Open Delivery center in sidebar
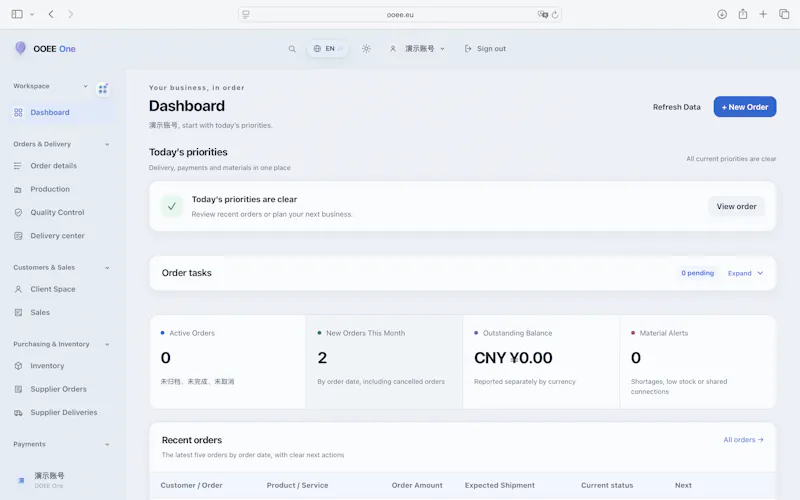This screenshot has width=800, height=500. (57, 236)
